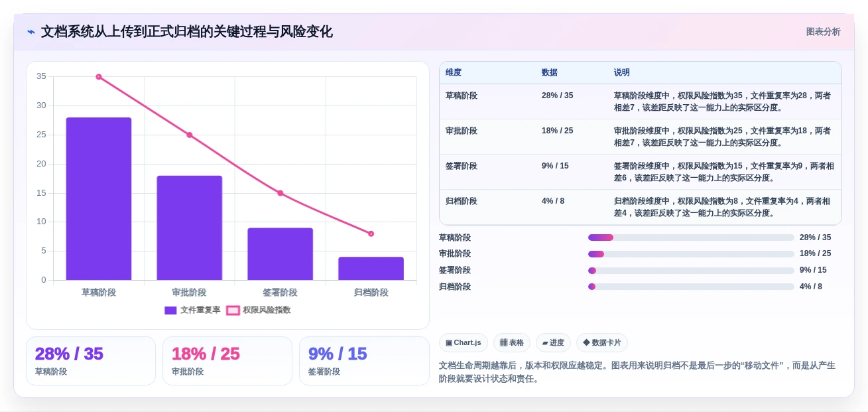Image resolution: width=868 pixels, height=412 pixels.
Task: Click the 归档阶段 progress row label
Action: click(x=455, y=287)
